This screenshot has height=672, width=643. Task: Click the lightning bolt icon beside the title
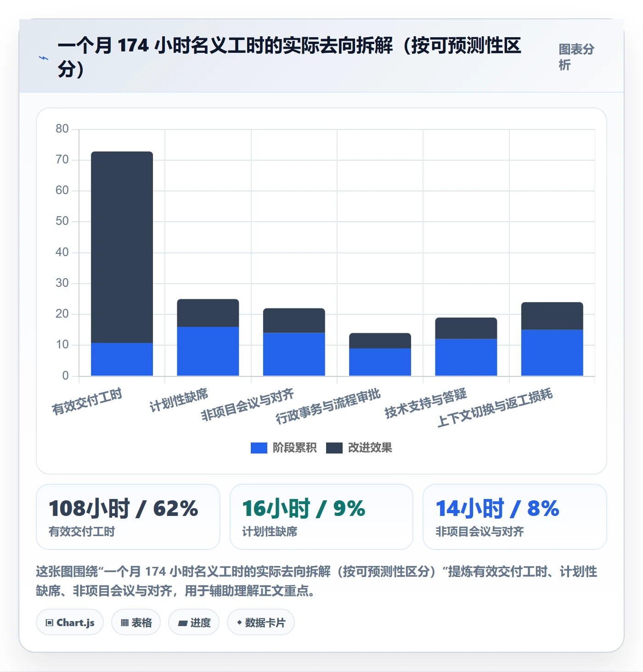(44, 58)
